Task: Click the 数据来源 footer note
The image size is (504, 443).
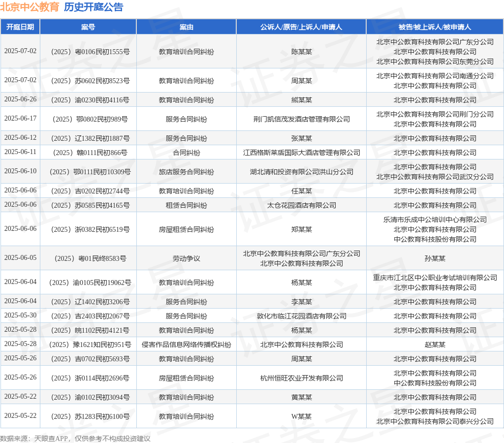Action: click(75, 439)
